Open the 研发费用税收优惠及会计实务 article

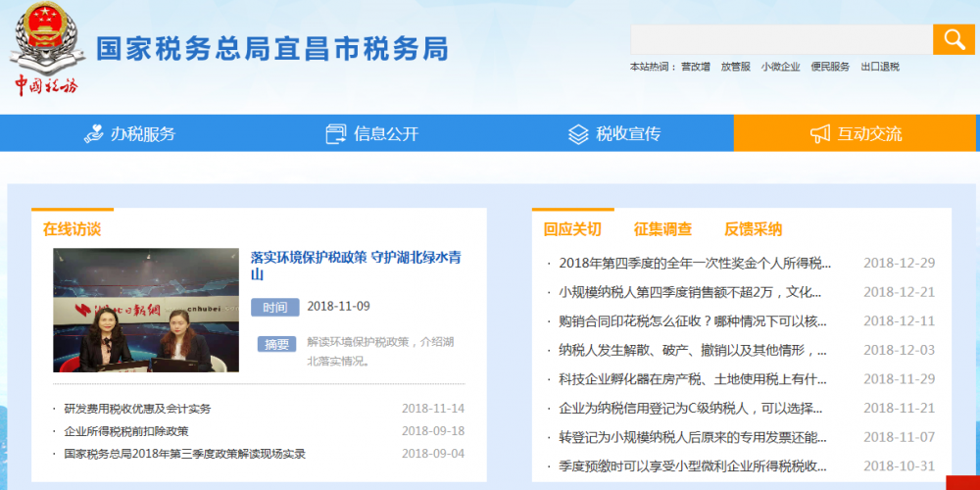pos(137,409)
